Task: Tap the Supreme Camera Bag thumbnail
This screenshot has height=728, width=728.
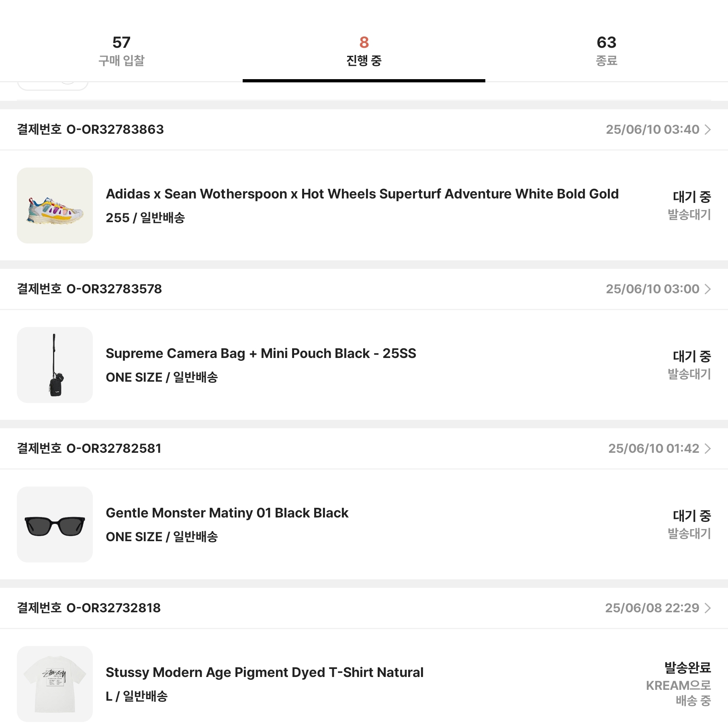Action: [x=55, y=365]
